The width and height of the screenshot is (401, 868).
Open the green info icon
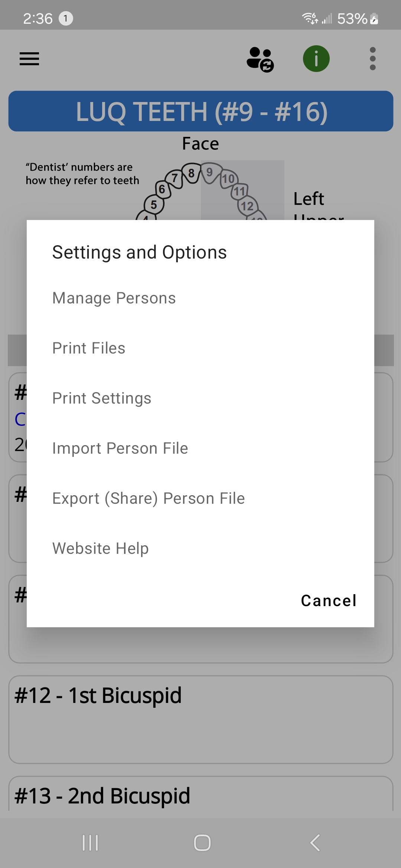pyautogui.click(x=316, y=59)
